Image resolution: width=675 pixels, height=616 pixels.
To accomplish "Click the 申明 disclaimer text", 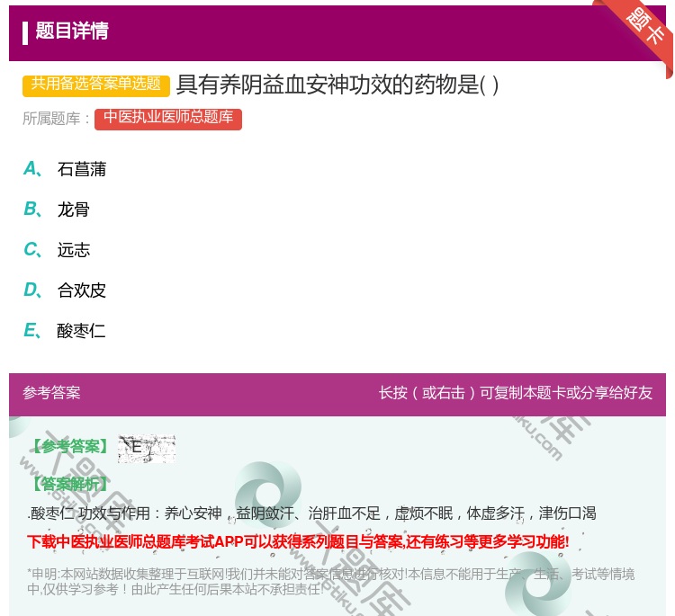I will pos(330,581).
